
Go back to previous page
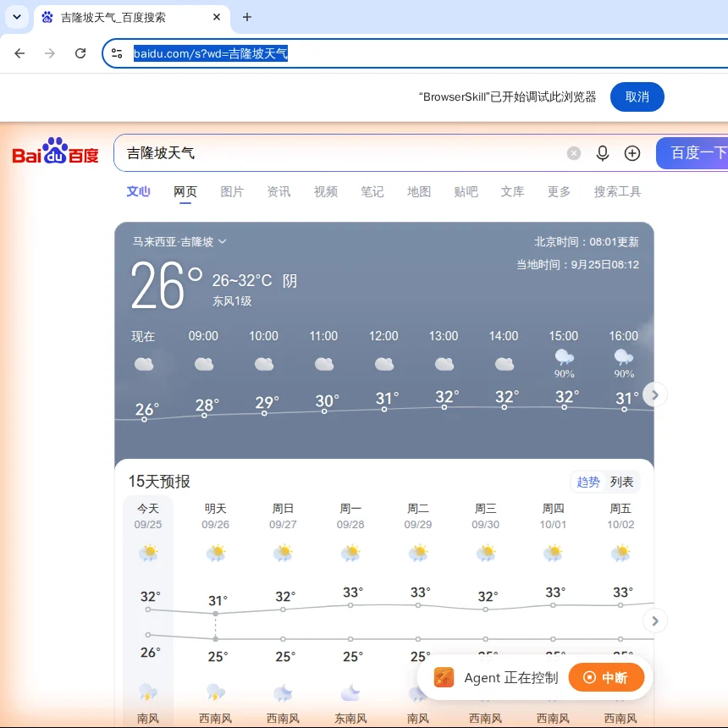click(19, 53)
